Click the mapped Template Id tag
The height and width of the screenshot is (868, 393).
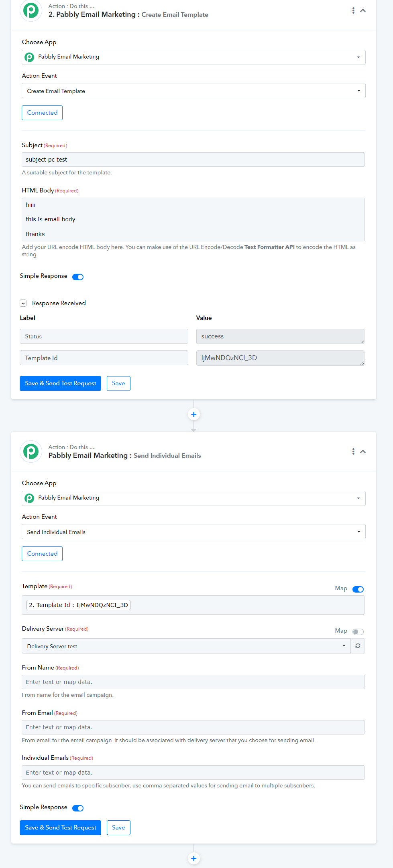(78, 605)
